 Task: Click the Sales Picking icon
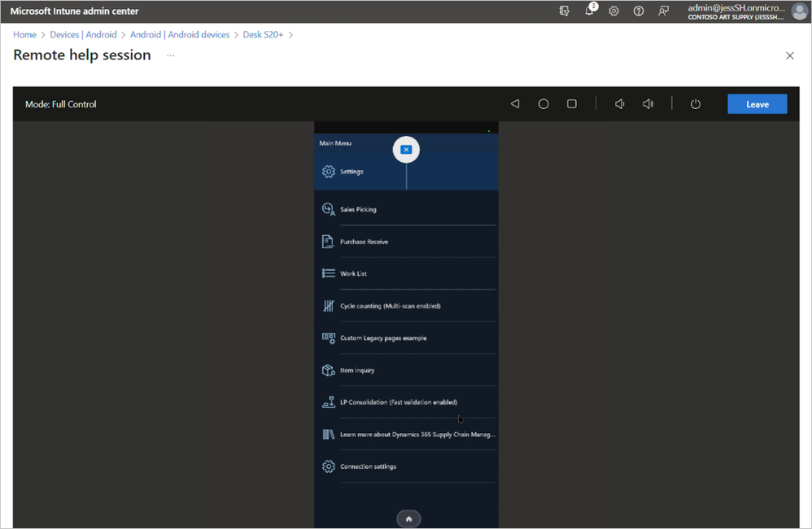329,209
